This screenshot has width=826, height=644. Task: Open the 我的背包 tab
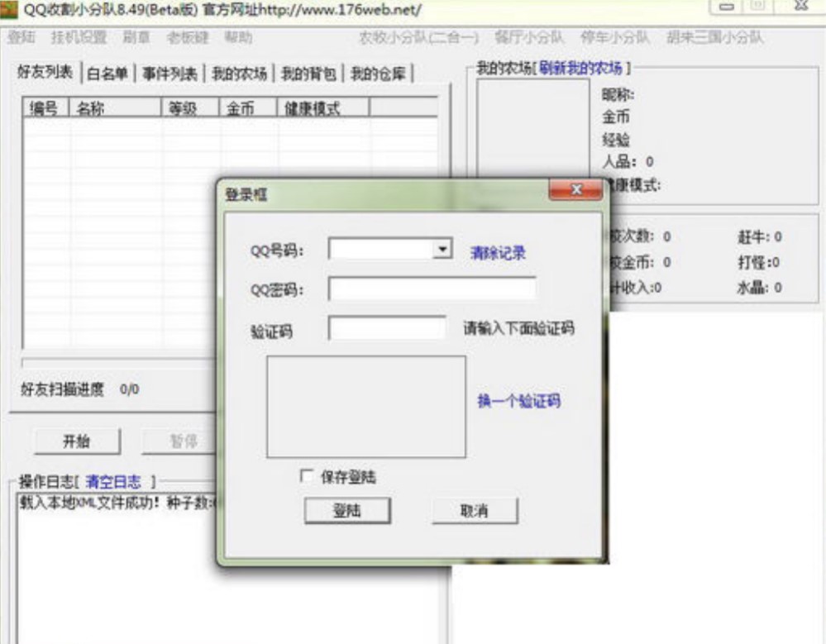point(312,72)
